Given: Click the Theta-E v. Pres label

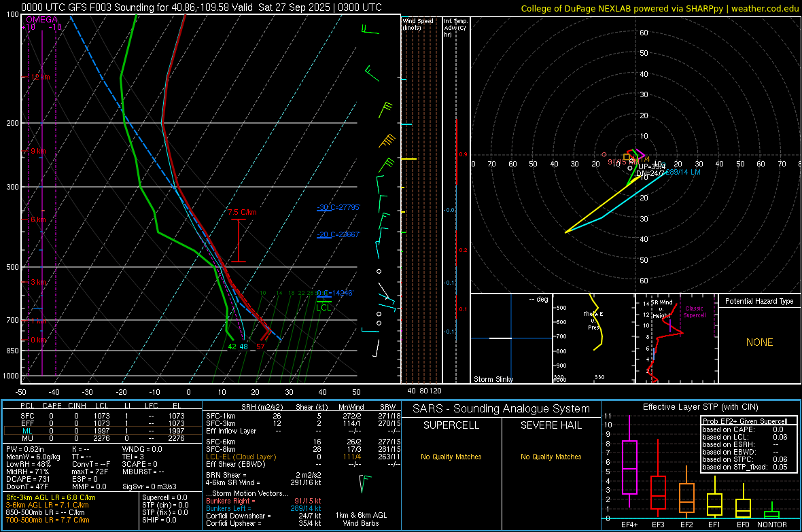Looking at the screenshot, I should point(593,320).
